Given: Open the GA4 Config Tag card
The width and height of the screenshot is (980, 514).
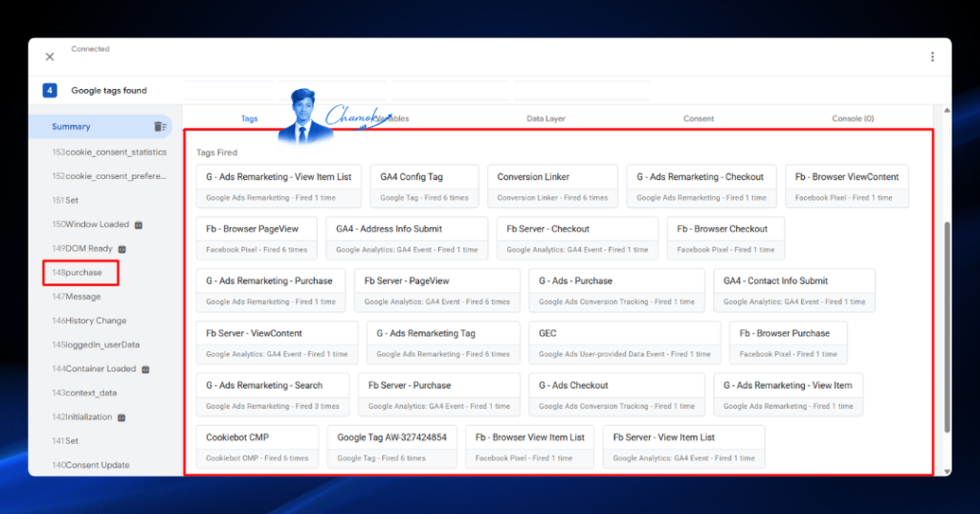Looking at the screenshot, I should (424, 187).
